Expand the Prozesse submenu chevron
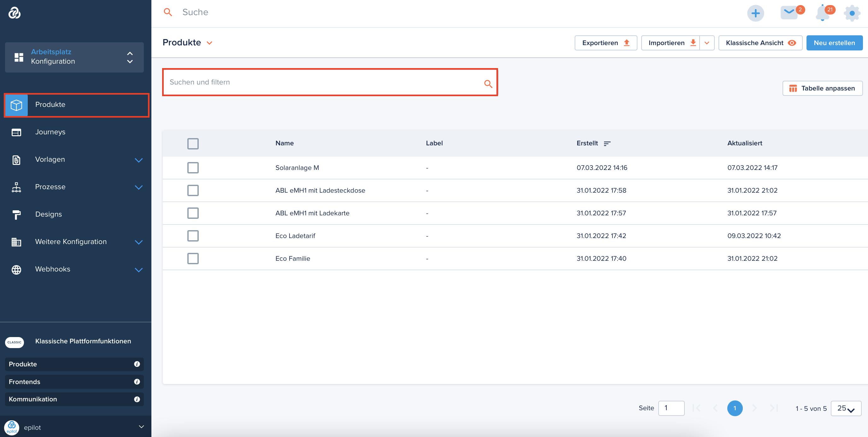The height and width of the screenshot is (437, 868). [x=138, y=187]
